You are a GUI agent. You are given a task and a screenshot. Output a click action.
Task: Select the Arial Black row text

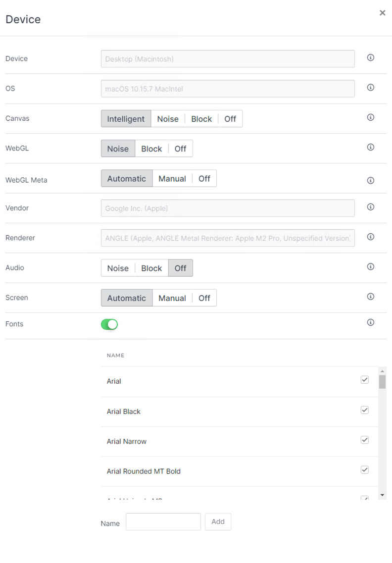pos(123,411)
